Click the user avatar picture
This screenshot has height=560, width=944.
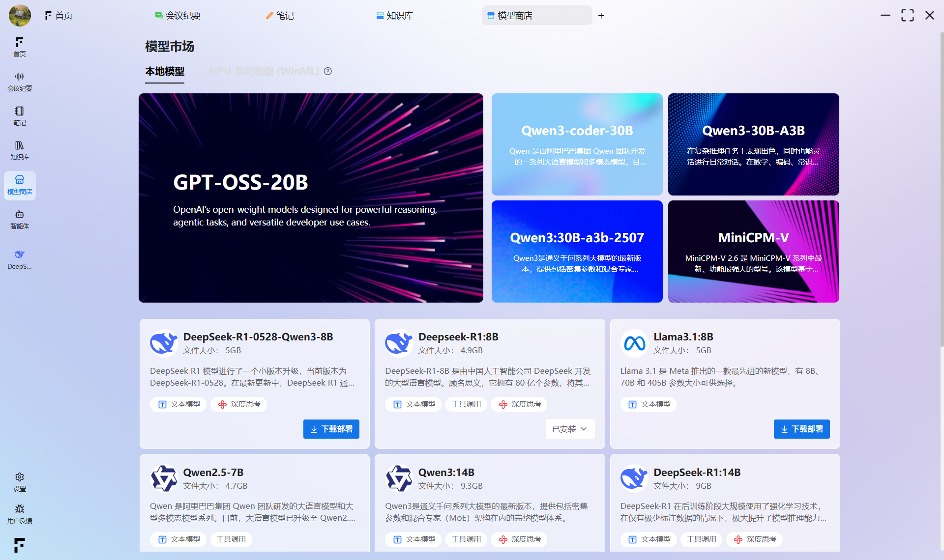click(x=20, y=15)
